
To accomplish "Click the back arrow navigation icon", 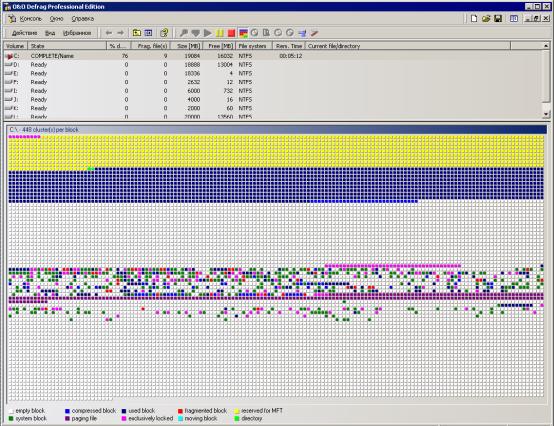I will (109, 33).
